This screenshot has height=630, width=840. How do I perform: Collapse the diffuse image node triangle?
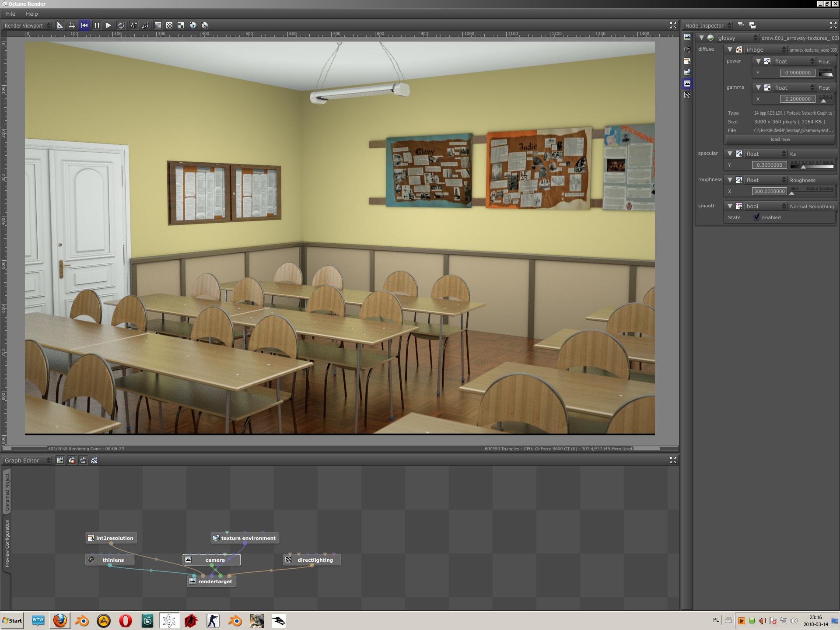(730, 49)
